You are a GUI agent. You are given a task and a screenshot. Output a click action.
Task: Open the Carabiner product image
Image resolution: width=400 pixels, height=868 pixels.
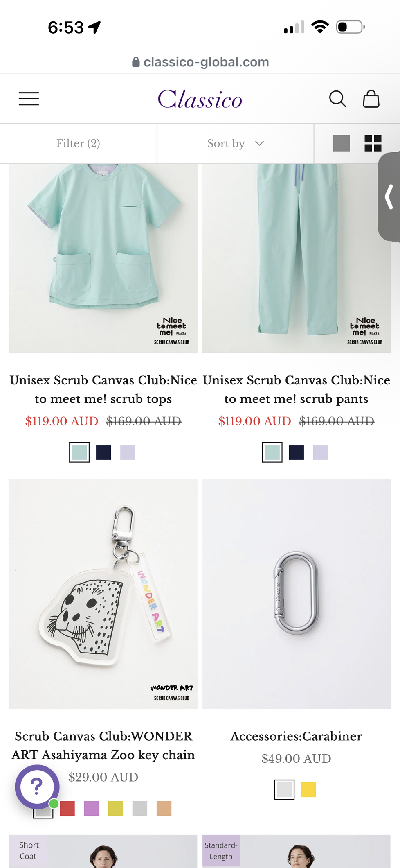pos(297,594)
